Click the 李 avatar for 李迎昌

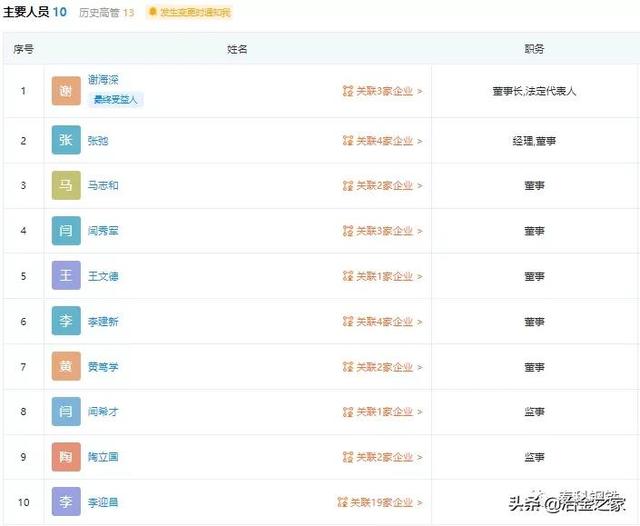(x=66, y=502)
